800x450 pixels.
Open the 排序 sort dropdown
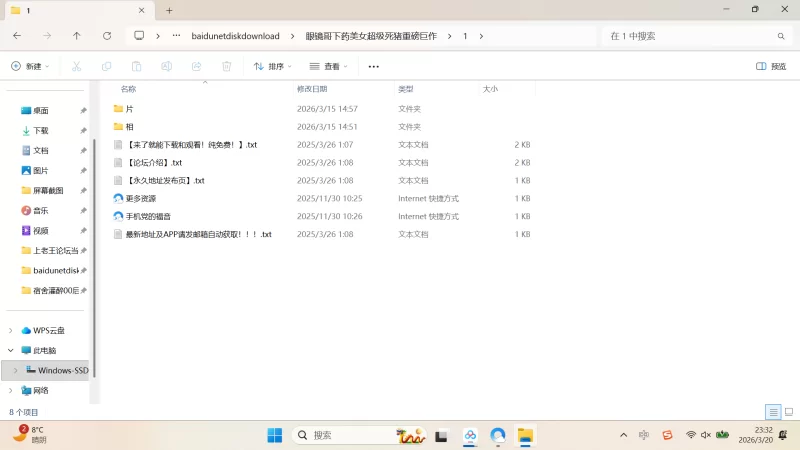(x=272, y=66)
